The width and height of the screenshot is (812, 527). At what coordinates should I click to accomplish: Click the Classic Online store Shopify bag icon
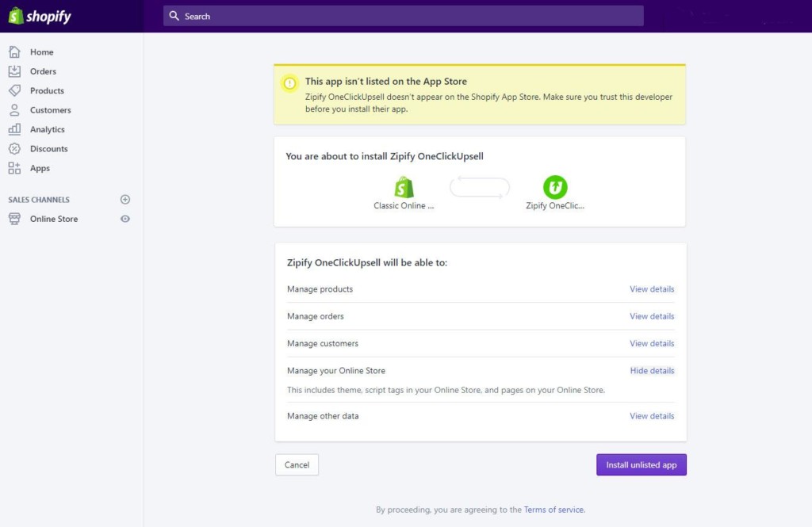tap(404, 187)
